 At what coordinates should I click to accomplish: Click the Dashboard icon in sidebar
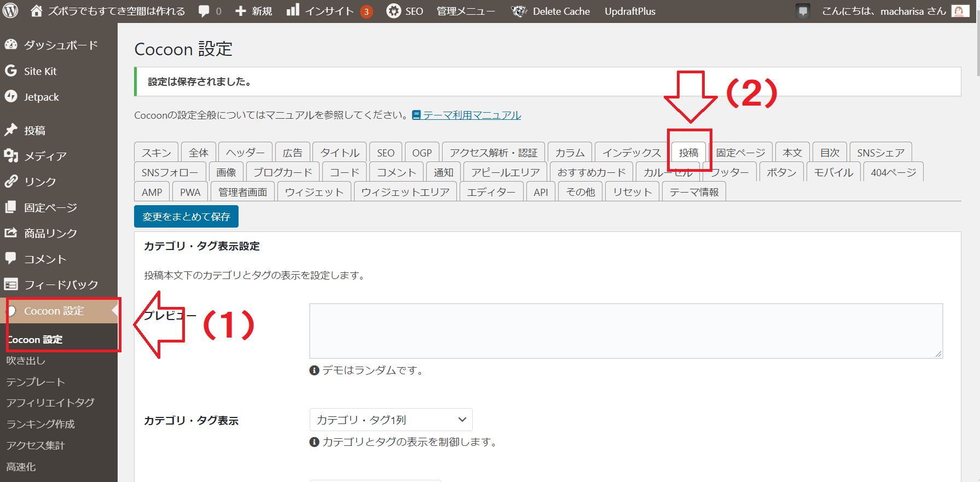11,45
